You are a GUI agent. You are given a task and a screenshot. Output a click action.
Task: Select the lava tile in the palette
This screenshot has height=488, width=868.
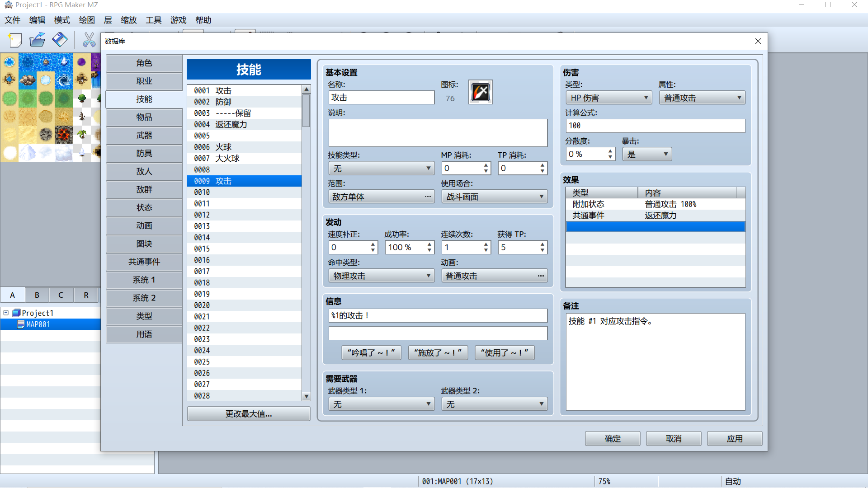[x=64, y=134]
